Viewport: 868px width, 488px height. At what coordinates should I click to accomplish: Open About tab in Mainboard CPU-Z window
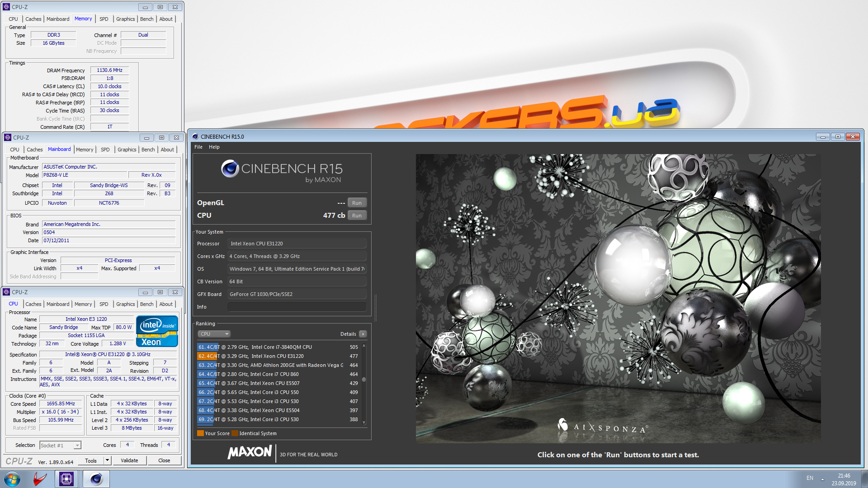click(x=167, y=150)
